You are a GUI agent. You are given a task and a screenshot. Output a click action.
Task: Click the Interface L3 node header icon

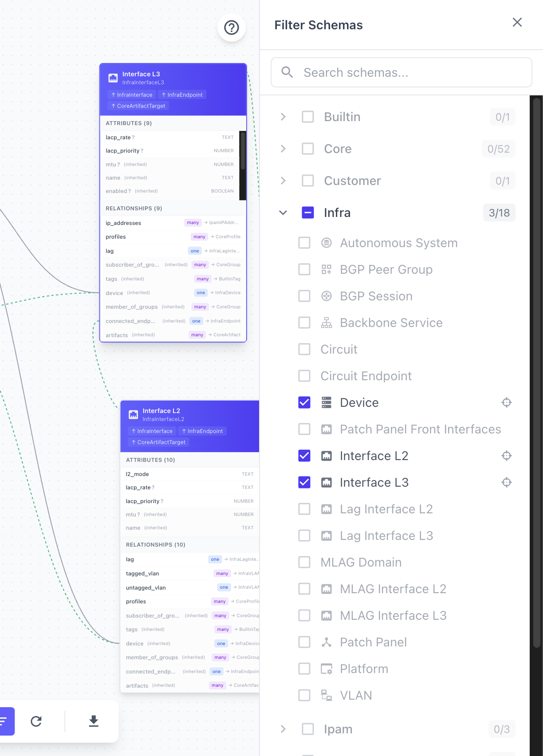point(113,78)
